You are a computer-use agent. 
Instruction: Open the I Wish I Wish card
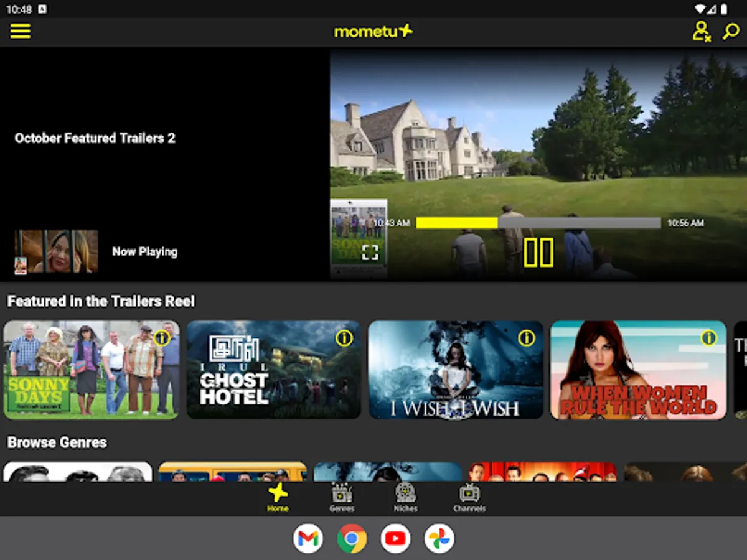[456, 370]
